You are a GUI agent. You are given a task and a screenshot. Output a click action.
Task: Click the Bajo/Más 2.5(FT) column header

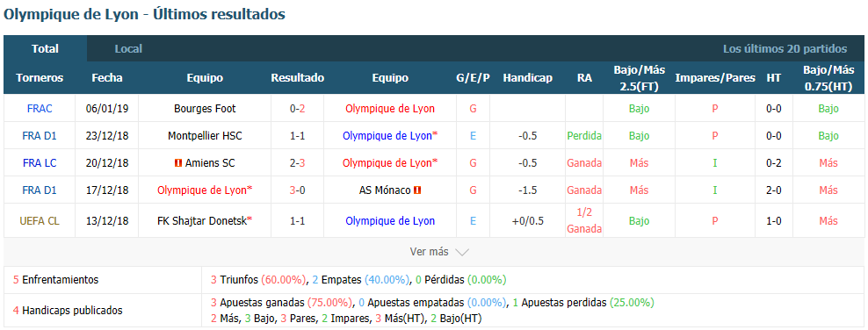pos(640,78)
